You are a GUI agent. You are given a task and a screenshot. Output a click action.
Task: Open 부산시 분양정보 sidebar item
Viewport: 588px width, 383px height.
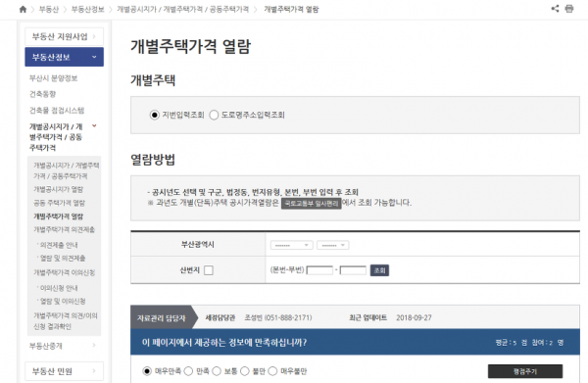point(53,78)
